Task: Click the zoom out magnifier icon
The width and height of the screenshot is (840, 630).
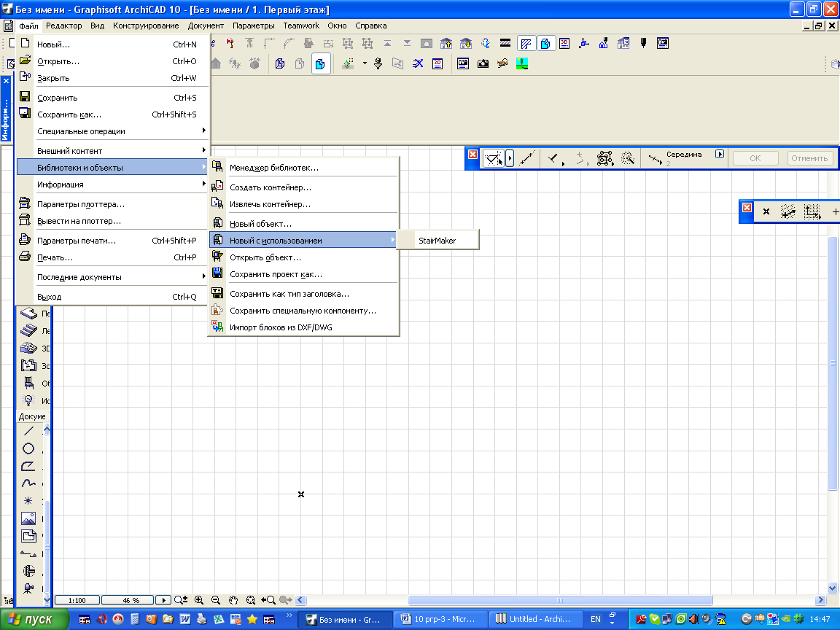Action: (216, 601)
